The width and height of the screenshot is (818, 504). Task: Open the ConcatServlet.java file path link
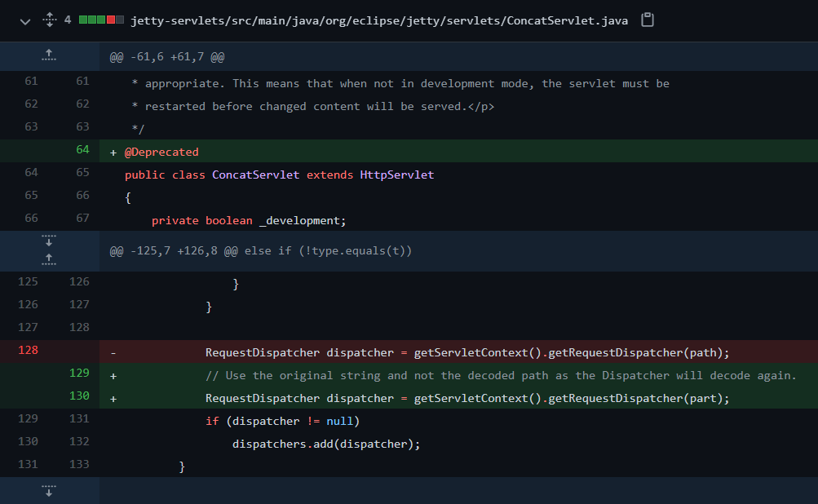pyautogui.click(x=379, y=20)
